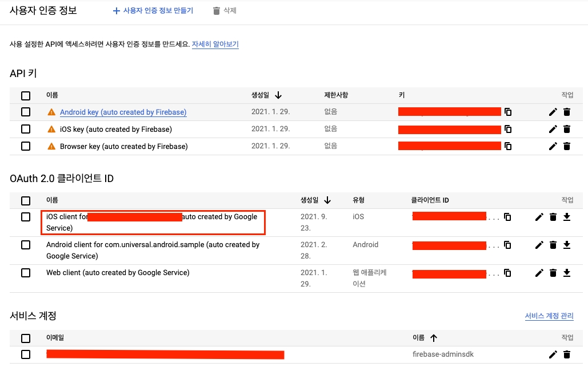
Task: Open the 자세히 알아보기 link
Action: click(215, 44)
